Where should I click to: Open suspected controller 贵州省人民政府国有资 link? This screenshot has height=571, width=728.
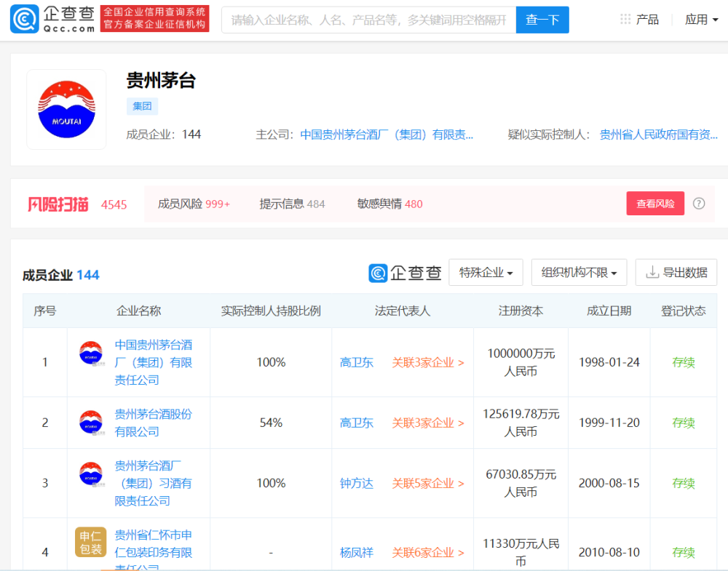pyautogui.click(x=658, y=135)
